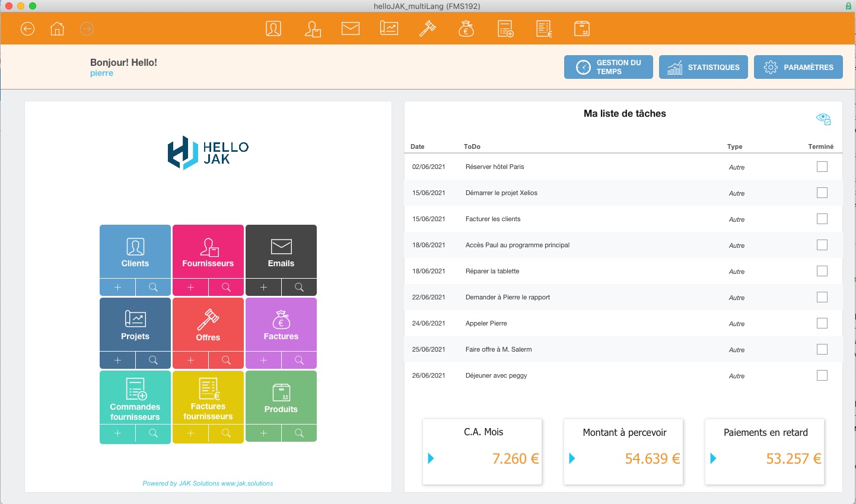The width and height of the screenshot is (856, 504).
Task: Open Emails envelope icon in the top toolbar
Action: coord(351,28)
